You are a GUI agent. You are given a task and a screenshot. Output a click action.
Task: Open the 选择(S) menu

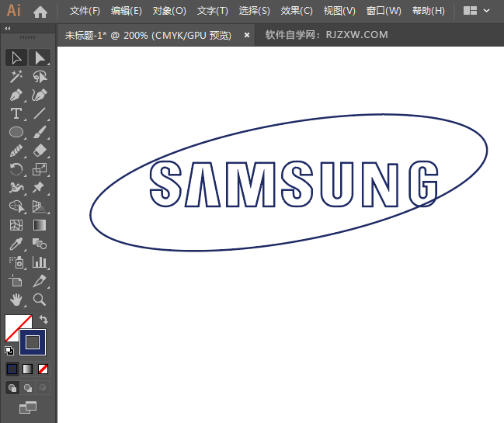coord(254,11)
